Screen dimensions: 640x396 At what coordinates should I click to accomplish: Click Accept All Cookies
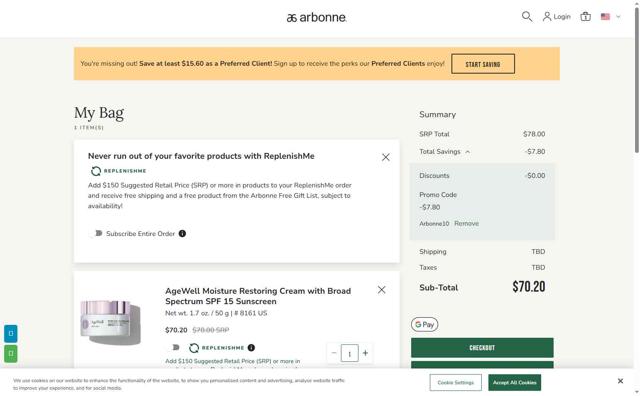point(514,383)
